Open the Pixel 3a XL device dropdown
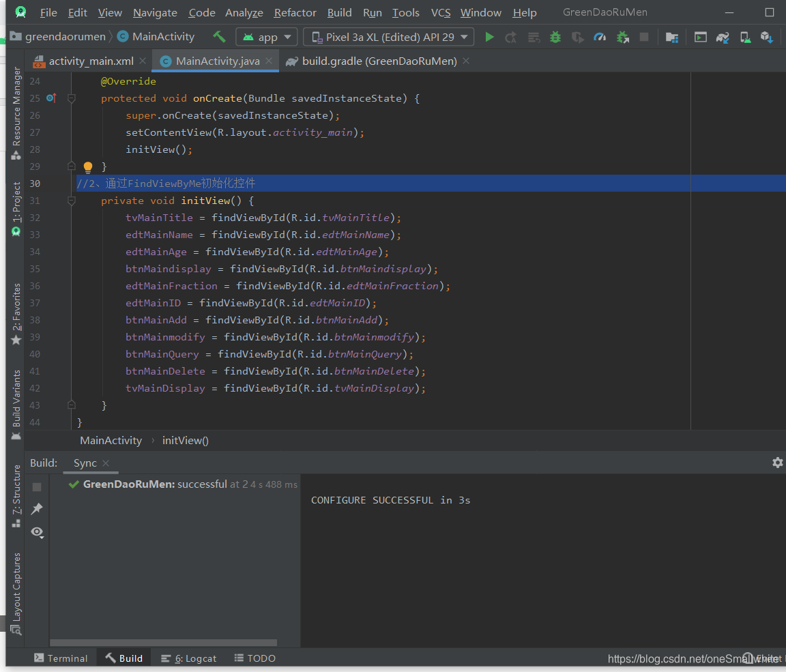786x672 pixels. 389,37
